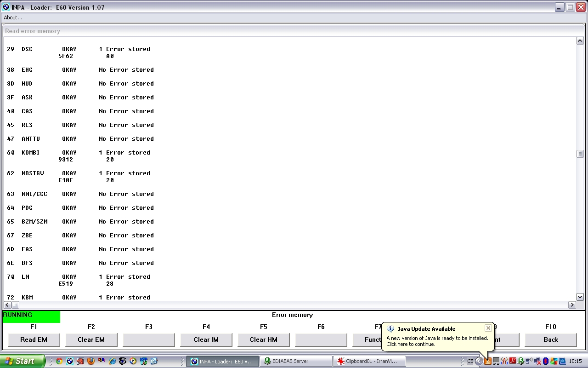588x368 pixels.
Task: Launch Mozilla Firefox from quick launch
Action: coord(91,361)
